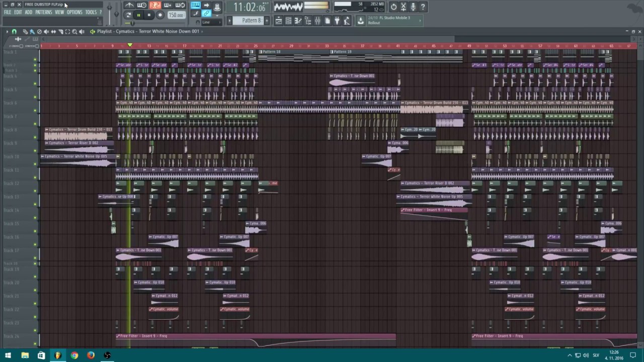Click the question mark help icon in top toolbar
Screen dimensions: 644x362
pos(423,7)
